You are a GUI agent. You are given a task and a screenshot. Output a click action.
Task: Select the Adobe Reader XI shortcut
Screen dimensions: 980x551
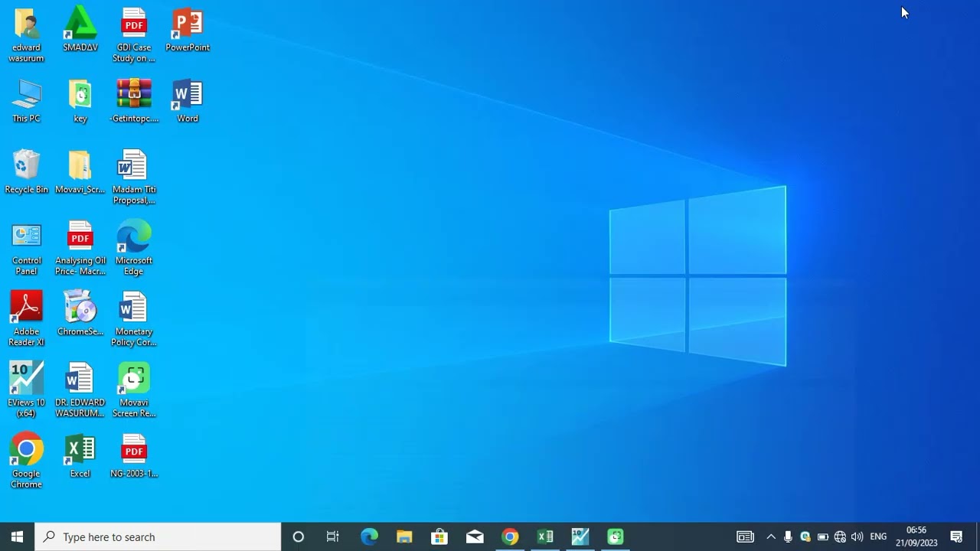pos(27,319)
